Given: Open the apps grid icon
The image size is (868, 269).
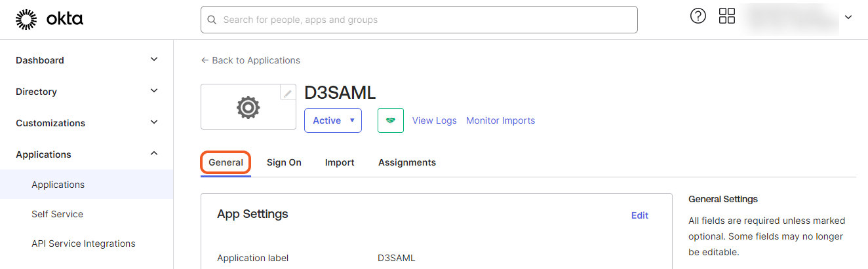Looking at the screenshot, I should [727, 17].
